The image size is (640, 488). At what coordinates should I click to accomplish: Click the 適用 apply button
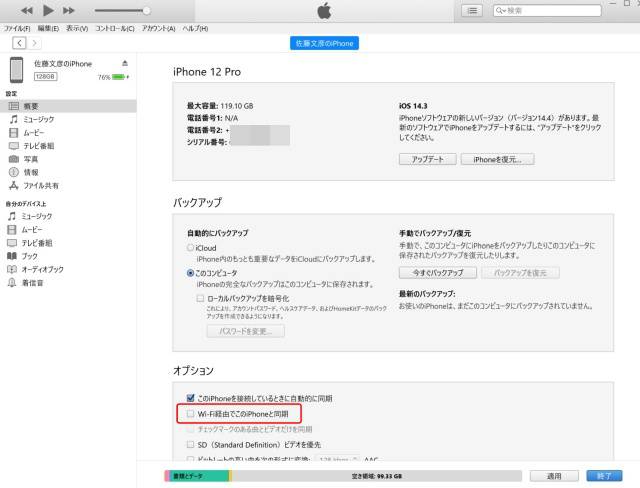[554, 476]
